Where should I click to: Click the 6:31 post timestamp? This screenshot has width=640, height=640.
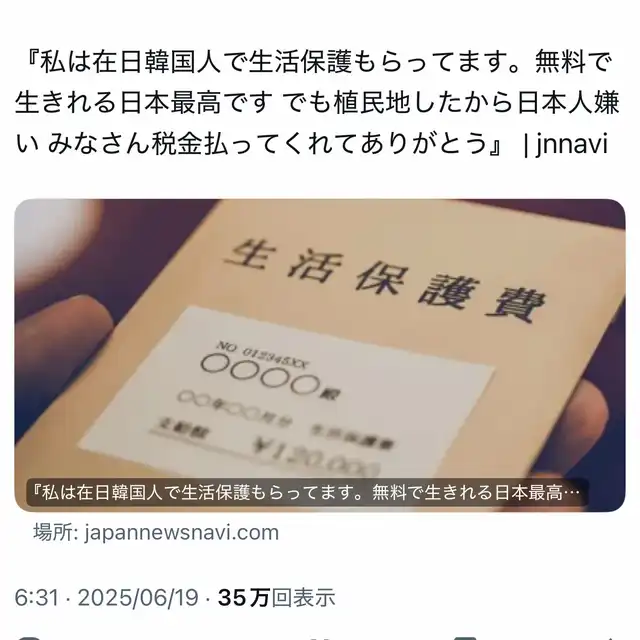click(36, 598)
